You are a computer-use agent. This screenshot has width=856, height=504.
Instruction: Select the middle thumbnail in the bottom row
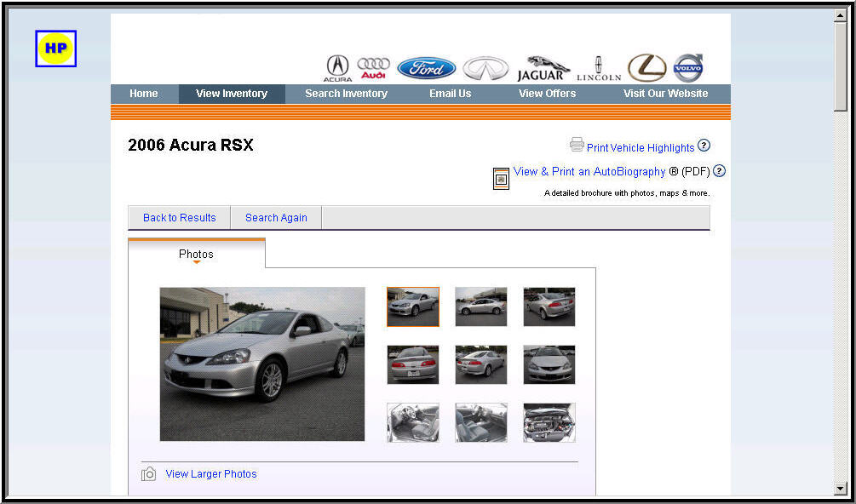coord(481,422)
